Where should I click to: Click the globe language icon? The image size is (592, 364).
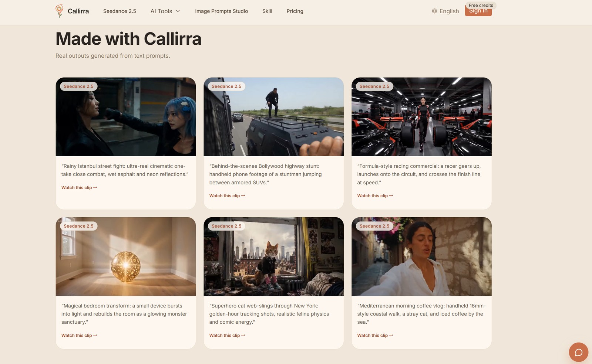[434, 11]
